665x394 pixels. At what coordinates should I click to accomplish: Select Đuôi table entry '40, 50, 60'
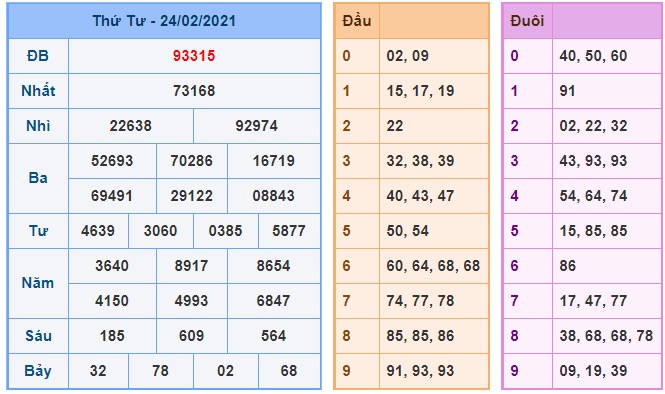click(x=593, y=56)
